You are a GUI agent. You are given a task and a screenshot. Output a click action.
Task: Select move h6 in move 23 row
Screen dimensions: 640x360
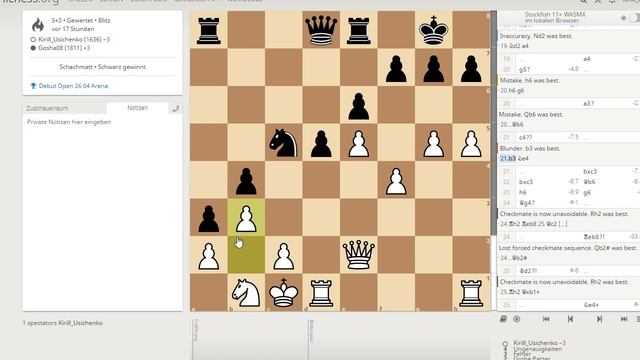(x=523, y=192)
